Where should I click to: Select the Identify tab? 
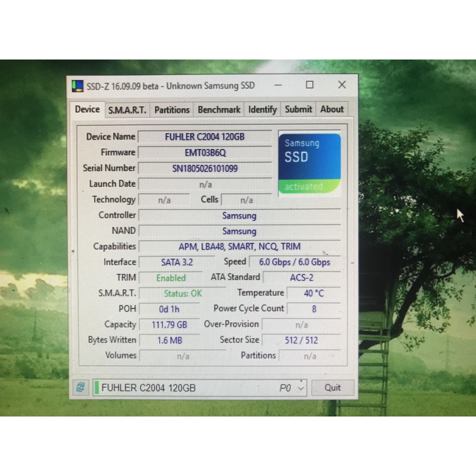(x=262, y=110)
